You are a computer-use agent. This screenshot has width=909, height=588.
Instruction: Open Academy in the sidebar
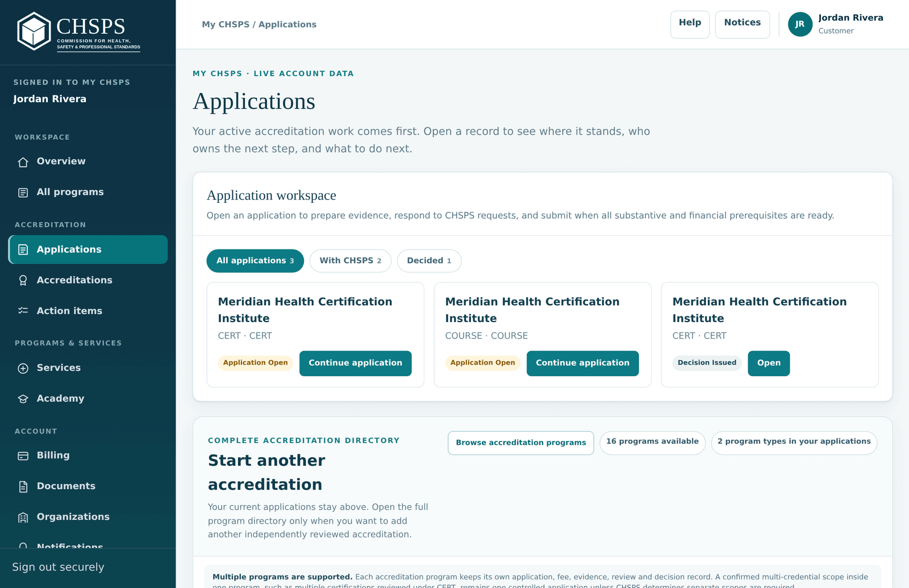[88, 398]
